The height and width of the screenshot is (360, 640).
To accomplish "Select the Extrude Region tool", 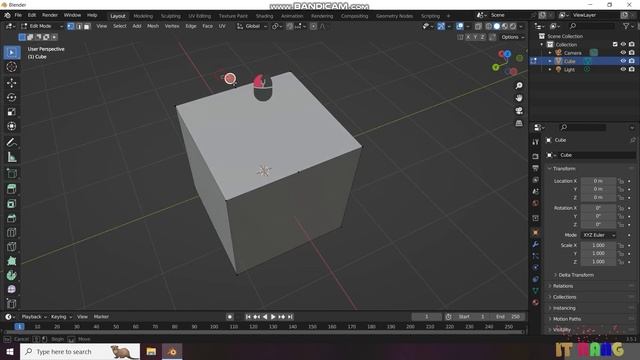I will (x=11, y=189).
